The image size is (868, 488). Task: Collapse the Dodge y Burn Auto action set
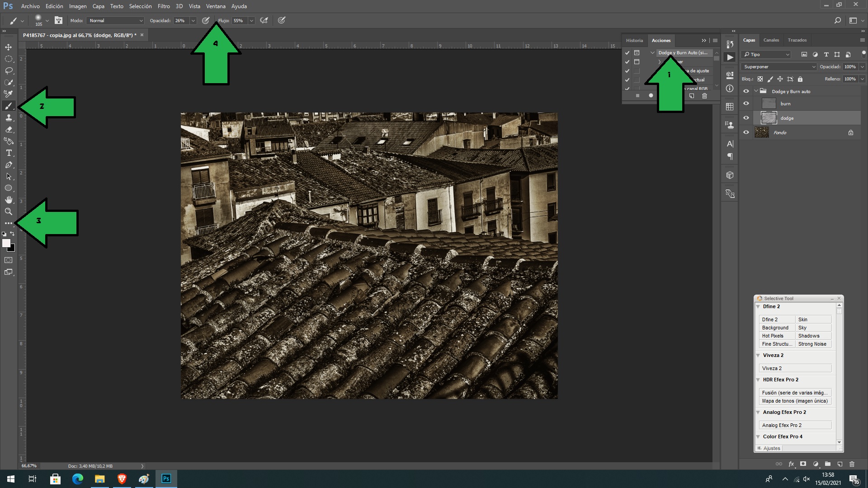(x=652, y=53)
